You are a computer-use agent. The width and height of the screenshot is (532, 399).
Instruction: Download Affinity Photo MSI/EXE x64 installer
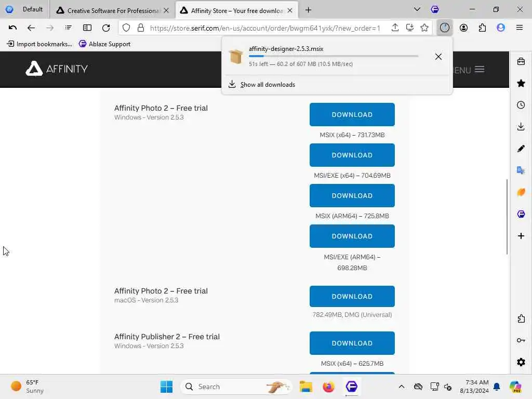coord(352,155)
